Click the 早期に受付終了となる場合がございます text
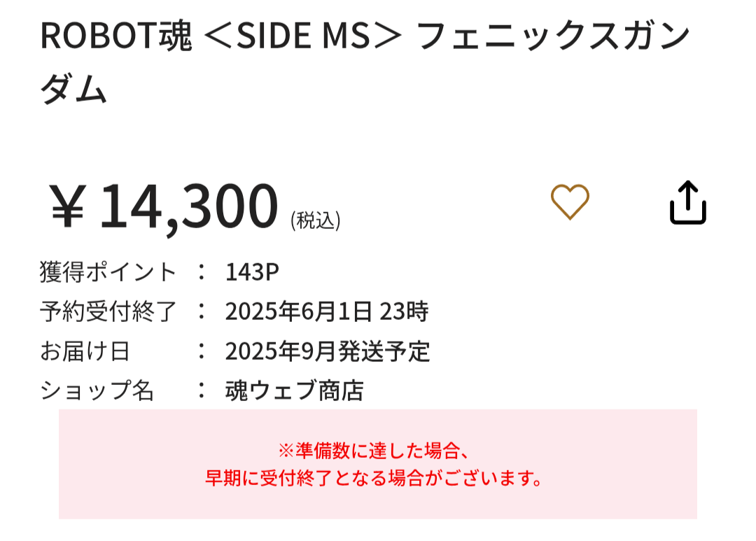The height and width of the screenshot is (541, 756). pos(374,478)
